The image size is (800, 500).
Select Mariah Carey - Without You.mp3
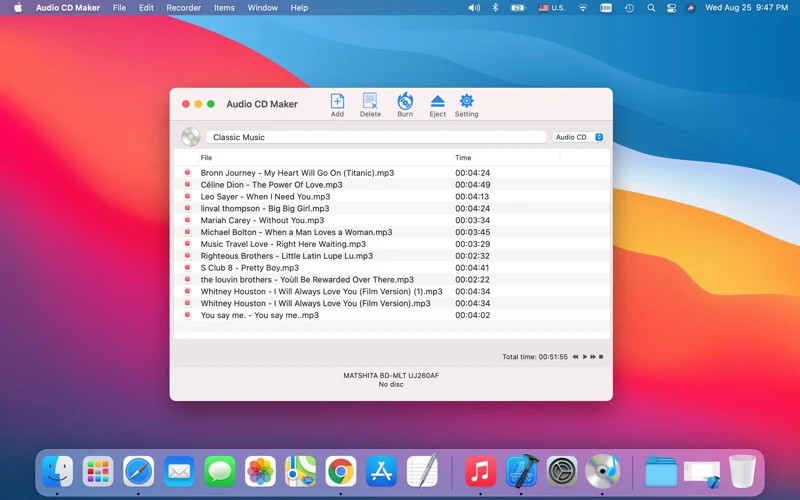[x=391, y=220]
